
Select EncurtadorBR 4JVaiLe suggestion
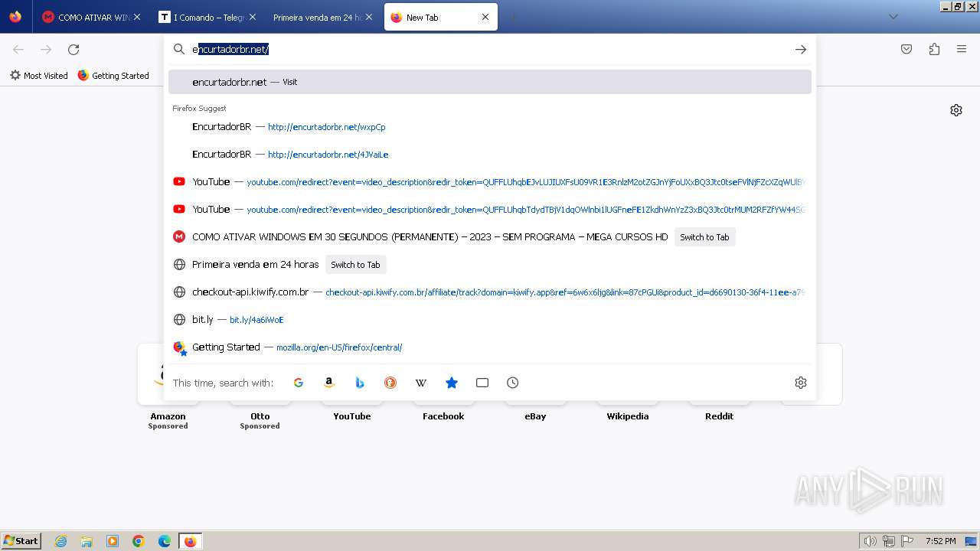(490, 155)
